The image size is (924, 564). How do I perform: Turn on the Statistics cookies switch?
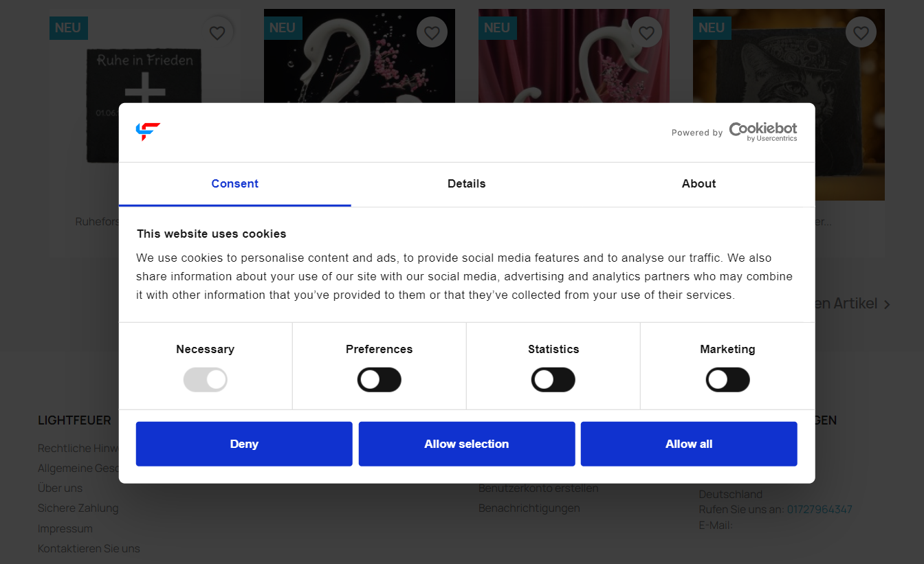click(553, 380)
